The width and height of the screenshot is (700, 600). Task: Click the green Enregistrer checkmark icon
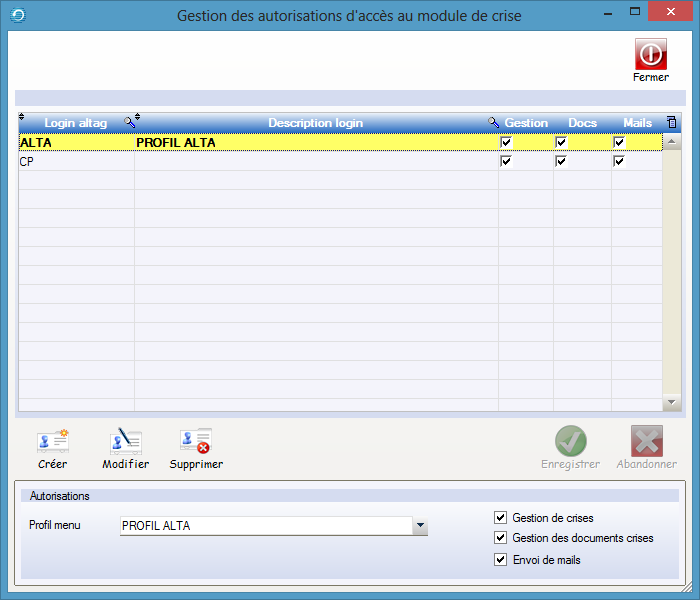click(570, 441)
